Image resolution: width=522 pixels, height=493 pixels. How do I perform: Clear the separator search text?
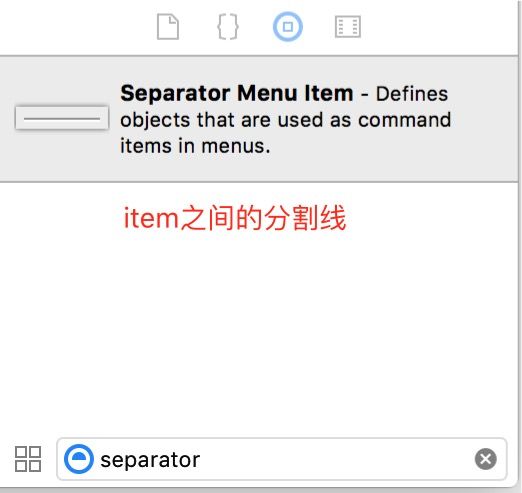pyautogui.click(x=485, y=459)
